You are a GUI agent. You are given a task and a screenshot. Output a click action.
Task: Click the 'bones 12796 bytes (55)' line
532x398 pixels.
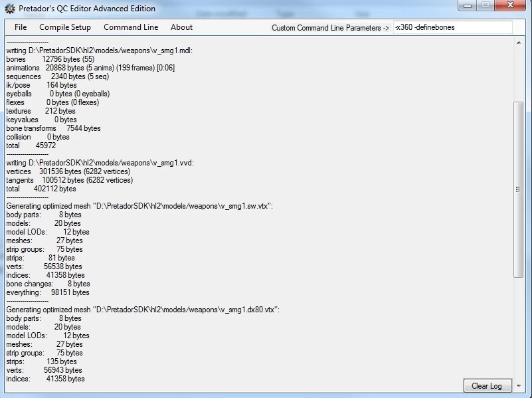(50, 59)
